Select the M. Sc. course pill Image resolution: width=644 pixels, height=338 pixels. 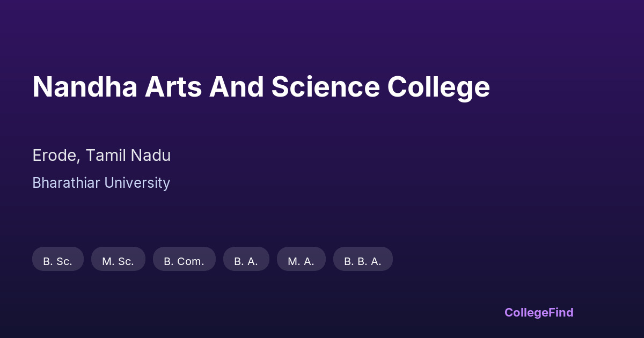click(x=118, y=260)
